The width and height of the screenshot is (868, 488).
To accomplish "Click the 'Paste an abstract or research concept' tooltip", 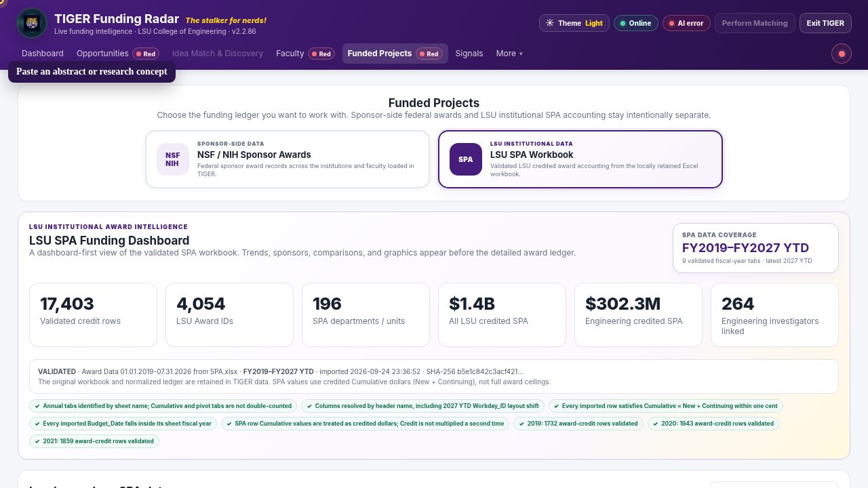I will 92,72.
